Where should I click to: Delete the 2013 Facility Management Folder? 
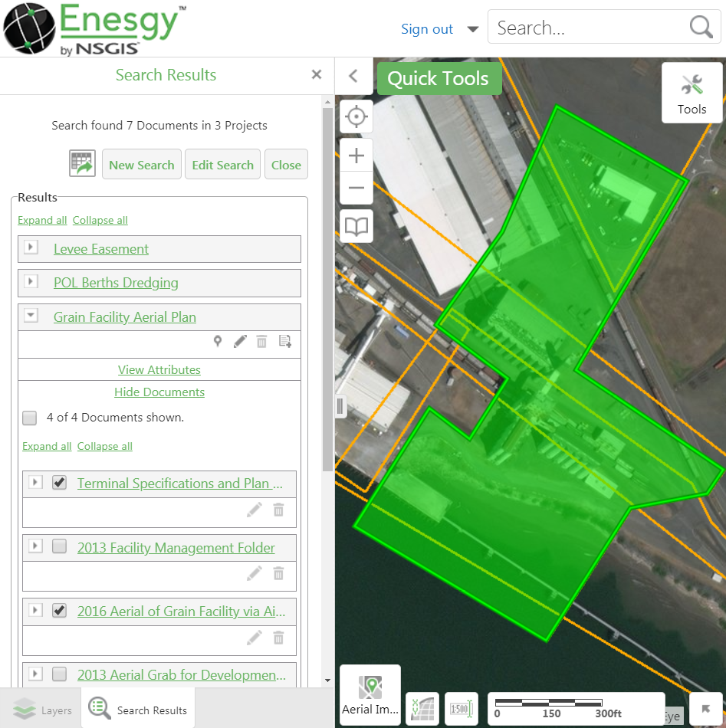click(279, 573)
